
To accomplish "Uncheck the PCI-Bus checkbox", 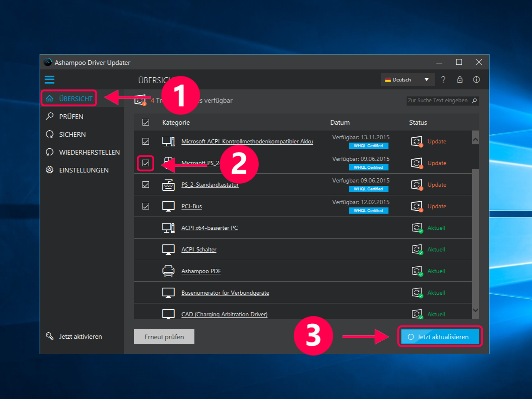I will pyautogui.click(x=145, y=206).
